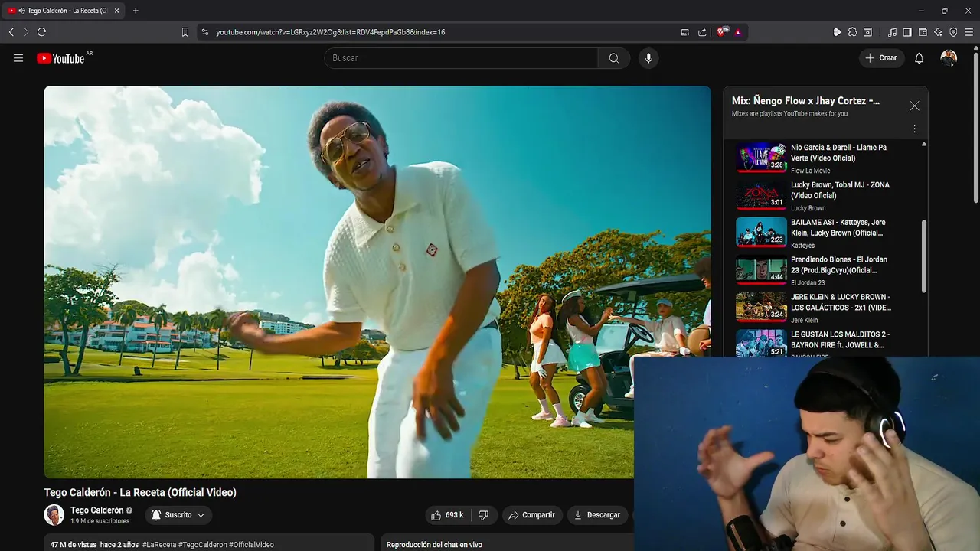Open the Mix playlist three-dot options

pyautogui.click(x=914, y=129)
